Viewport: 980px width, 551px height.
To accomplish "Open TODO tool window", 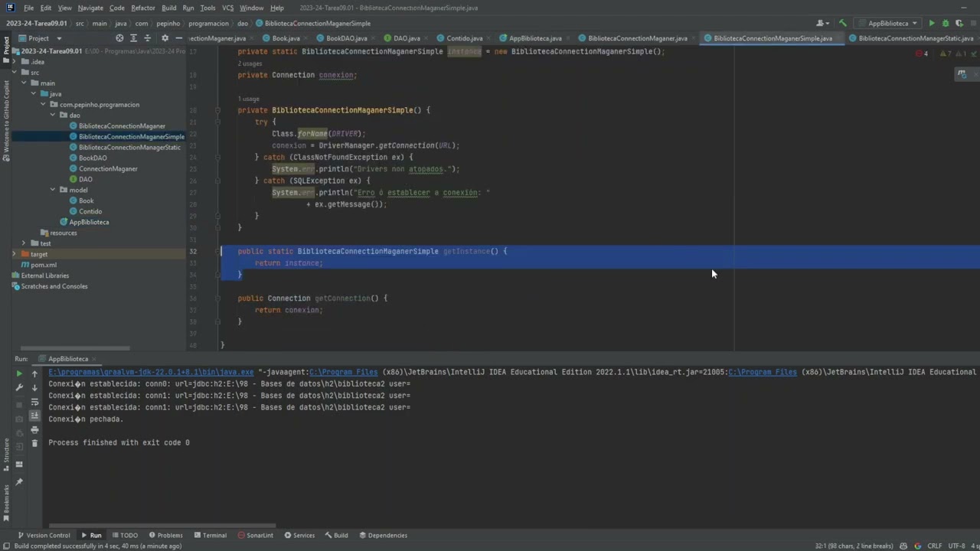I will click(x=125, y=535).
